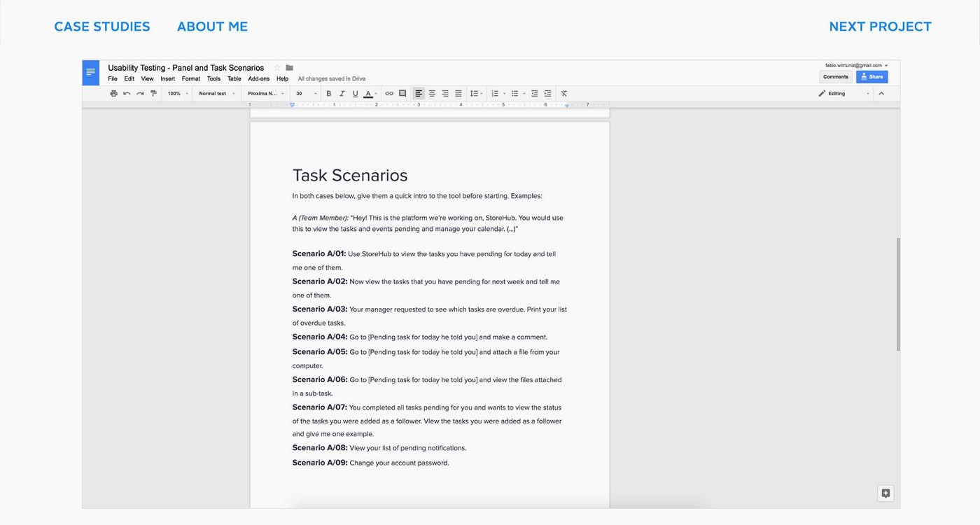The image size is (980, 525).
Task: Click the document title to rename
Action: tap(186, 68)
